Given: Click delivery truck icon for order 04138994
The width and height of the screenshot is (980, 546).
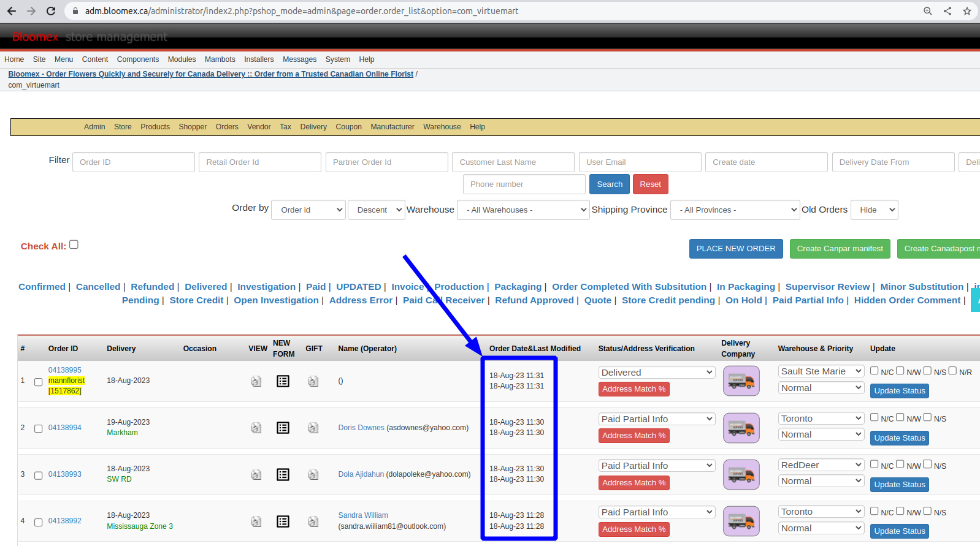Looking at the screenshot, I should (741, 428).
